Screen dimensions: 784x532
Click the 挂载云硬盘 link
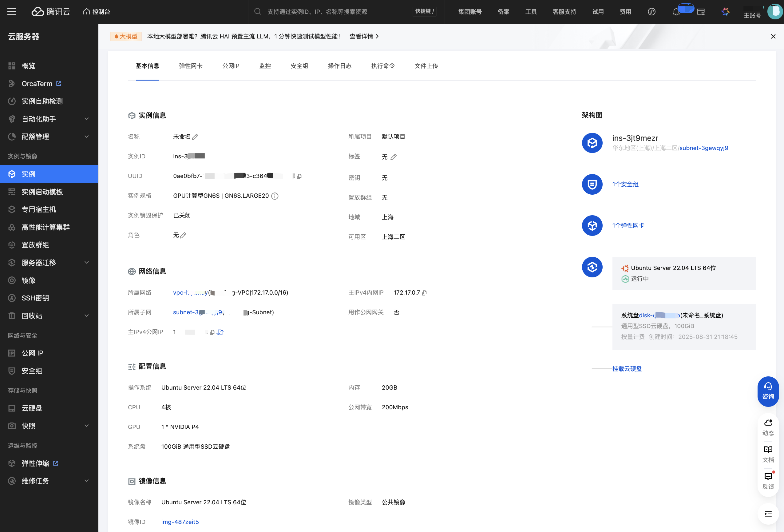(627, 369)
